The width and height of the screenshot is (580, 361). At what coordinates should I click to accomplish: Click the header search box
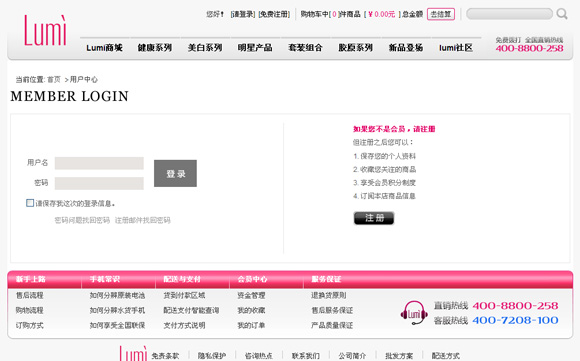[509, 14]
